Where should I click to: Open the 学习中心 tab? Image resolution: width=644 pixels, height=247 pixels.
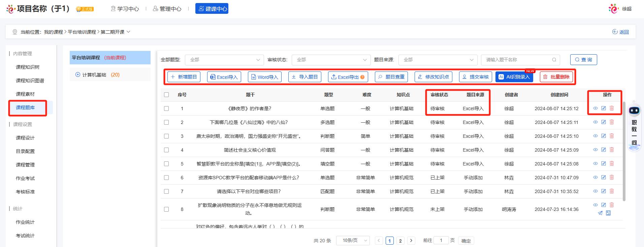point(125,9)
